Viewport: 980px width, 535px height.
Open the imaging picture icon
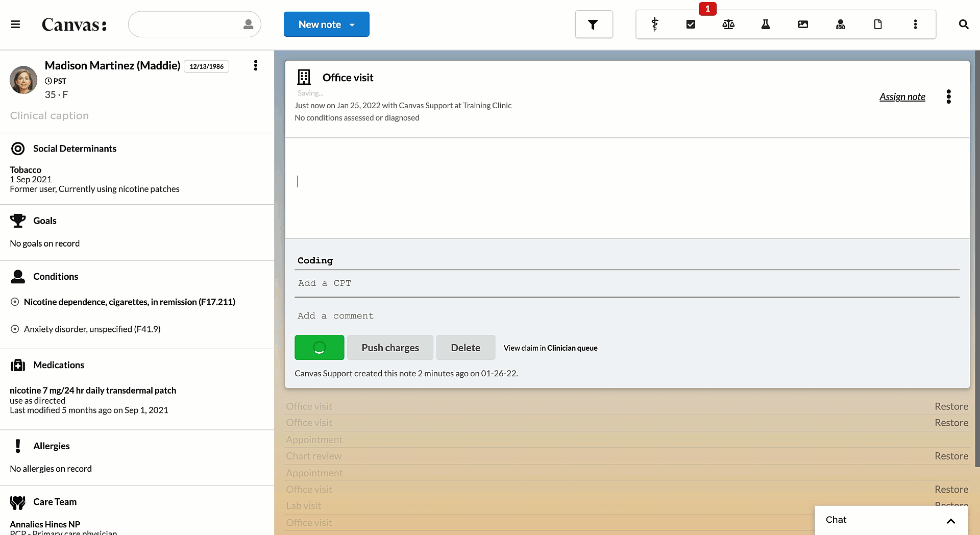click(x=803, y=25)
